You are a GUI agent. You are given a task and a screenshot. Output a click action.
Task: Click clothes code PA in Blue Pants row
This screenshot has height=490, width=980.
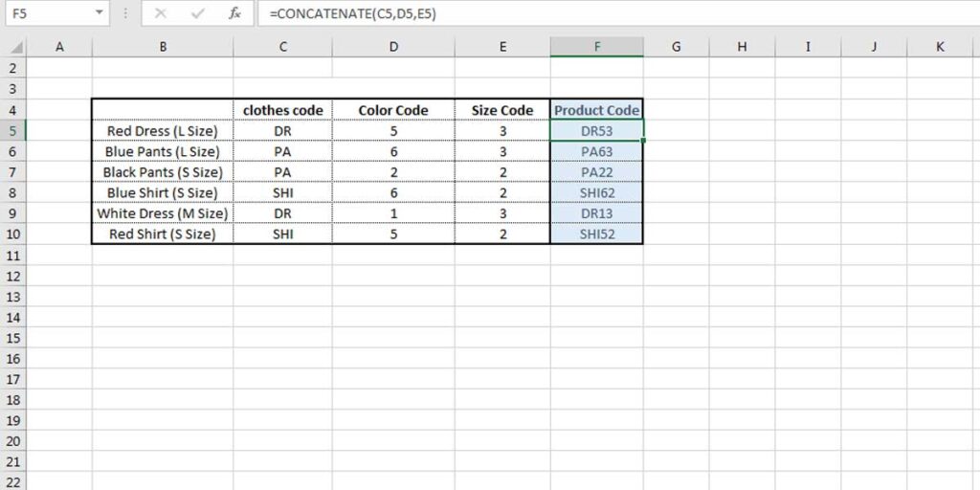pos(283,152)
